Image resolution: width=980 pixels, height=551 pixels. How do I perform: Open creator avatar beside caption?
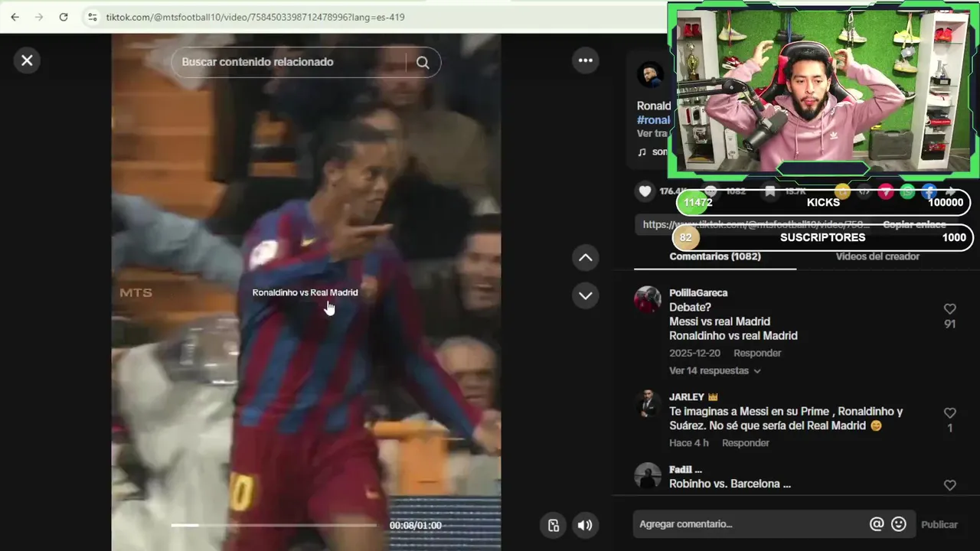click(x=650, y=74)
